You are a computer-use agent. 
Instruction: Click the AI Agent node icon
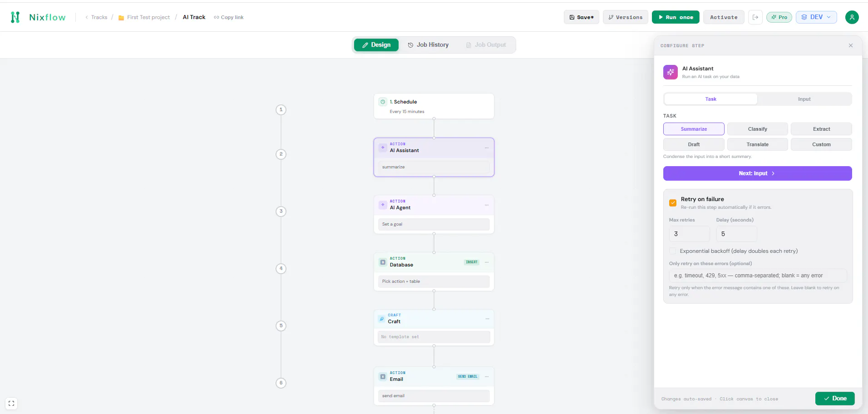click(383, 205)
